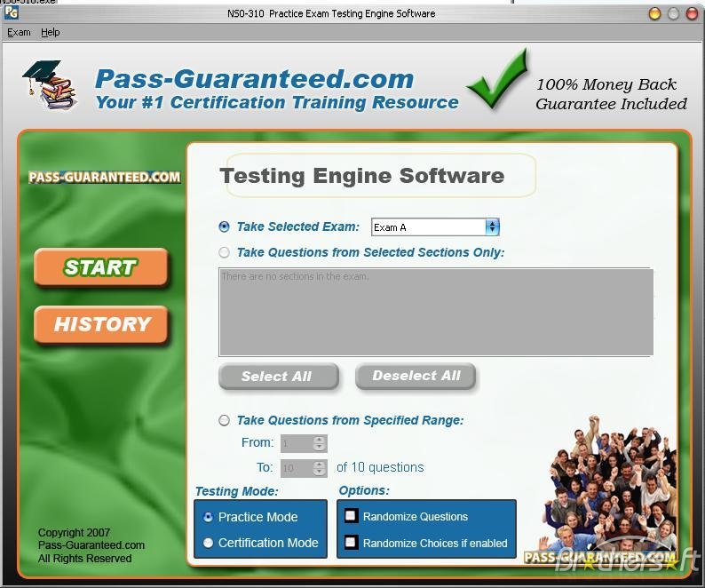The height and width of the screenshot is (588, 705).
Task: Click the 'Testing Mode:' label
Action: pos(236,491)
